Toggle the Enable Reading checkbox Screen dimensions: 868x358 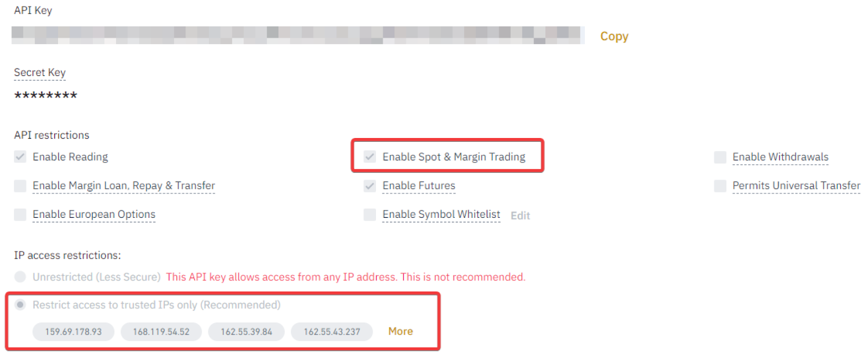(x=20, y=157)
